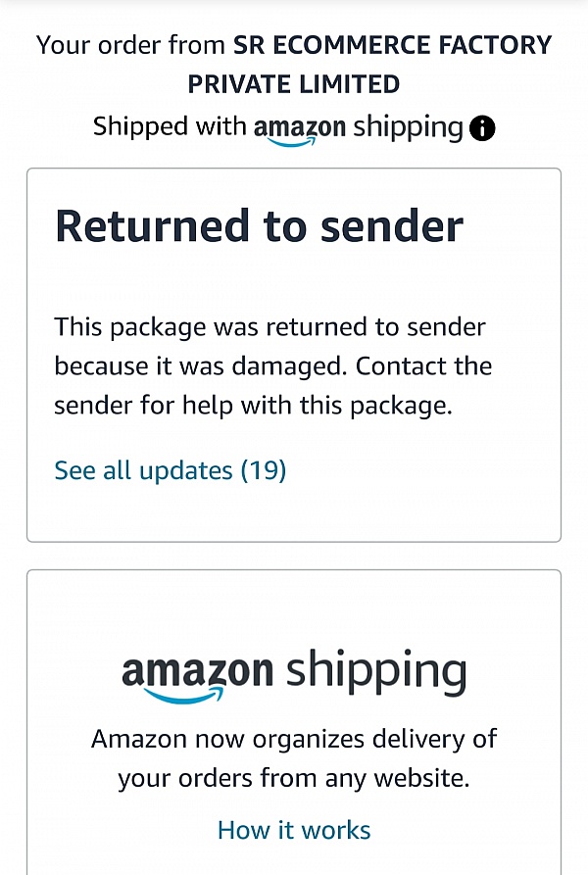This screenshot has width=588, height=875.
Task: Open the How it works link
Action: pyautogui.click(x=294, y=831)
